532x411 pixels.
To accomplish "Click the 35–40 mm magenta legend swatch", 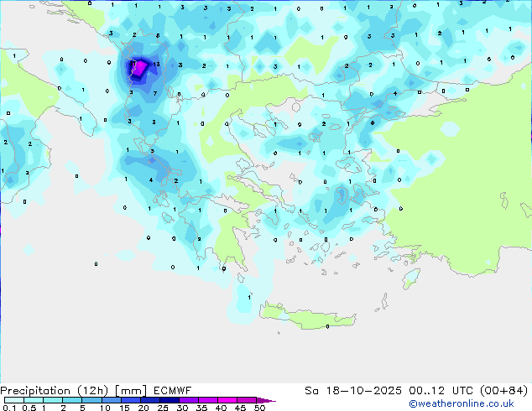I will pos(207,400).
